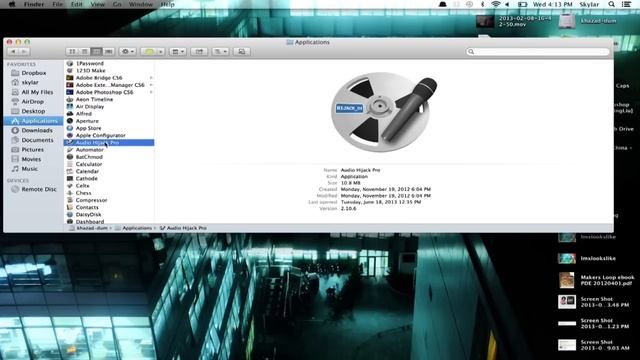Select Chess in the application list

[109, 193]
